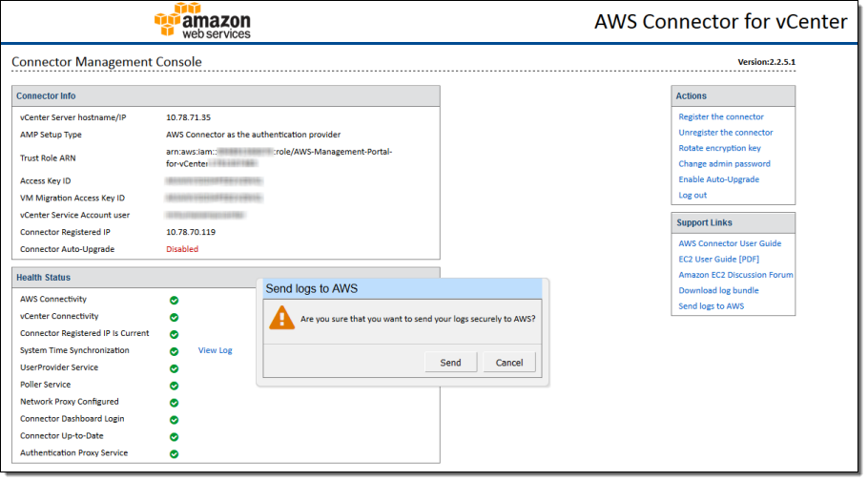This screenshot has width=868, height=482.
Task: Click the AWS Connectivity green check icon
Action: pyautogui.click(x=174, y=300)
